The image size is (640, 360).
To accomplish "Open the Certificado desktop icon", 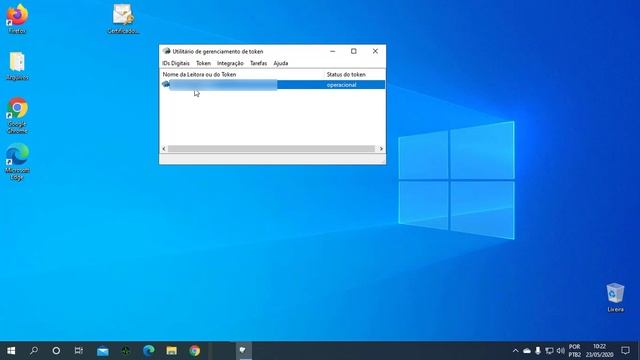I will point(123,18).
